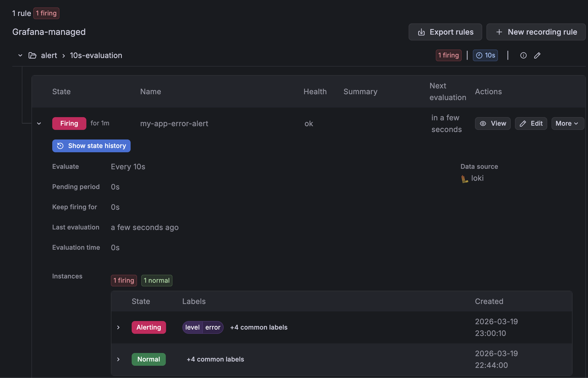Expand the Alerting instance row
Image resolution: width=588 pixels, height=378 pixels.
[x=118, y=327]
